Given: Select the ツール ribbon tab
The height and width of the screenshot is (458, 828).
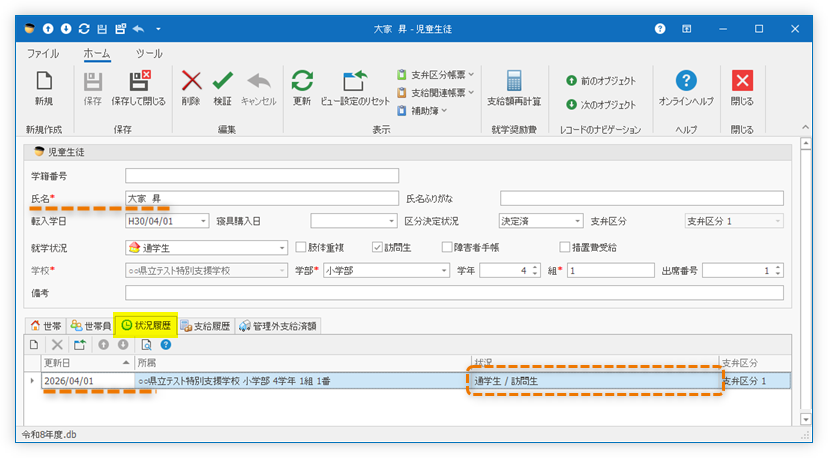Looking at the screenshot, I should tap(149, 53).
